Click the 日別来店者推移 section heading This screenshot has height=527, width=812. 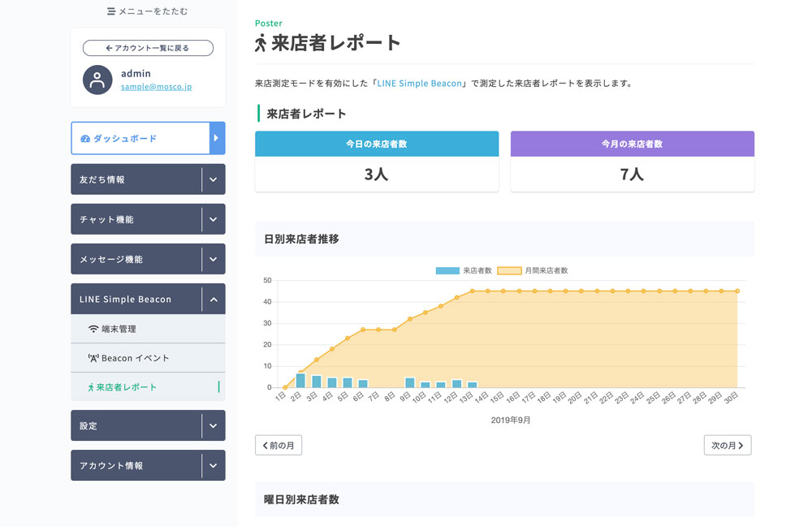tap(301, 239)
